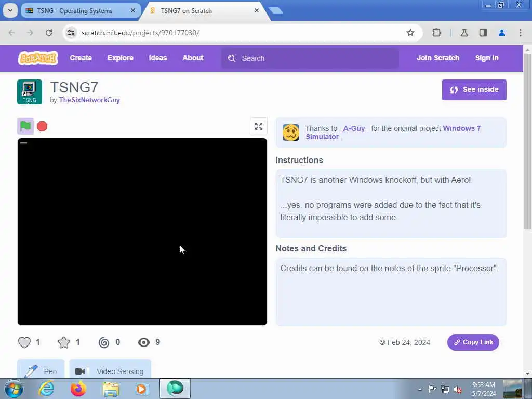Open Windows Explorer from taskbar
This screenshot has width=532, height=399.
111,389
